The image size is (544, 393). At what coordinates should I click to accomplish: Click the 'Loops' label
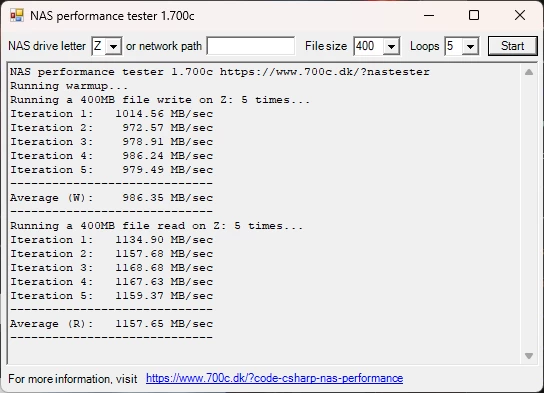(425, 46)
